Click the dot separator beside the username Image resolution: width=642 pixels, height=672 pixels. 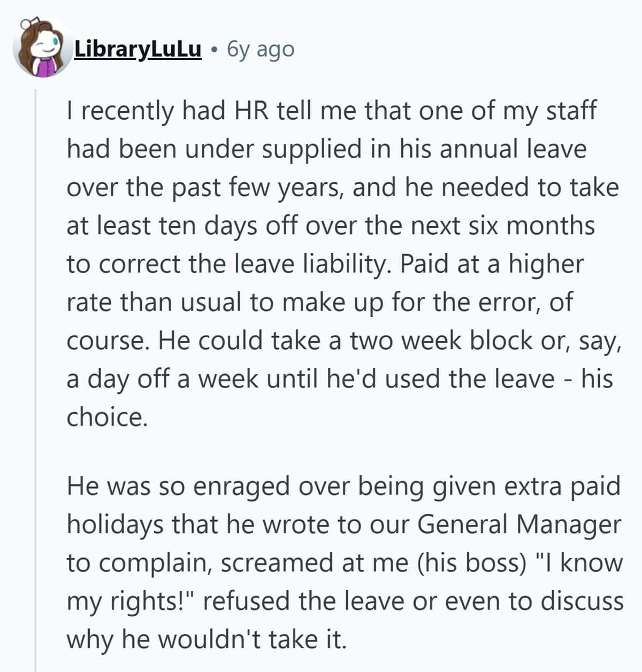click(214, 50)
